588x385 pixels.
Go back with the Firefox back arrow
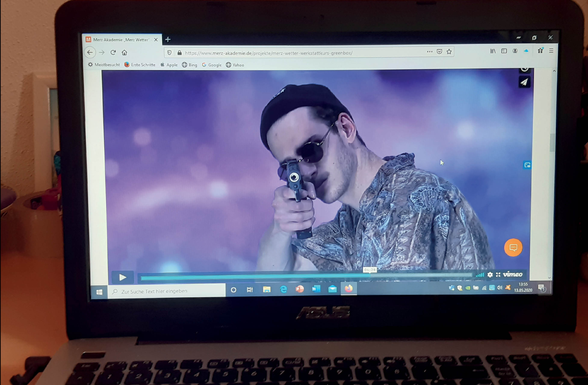coord(90,52)
